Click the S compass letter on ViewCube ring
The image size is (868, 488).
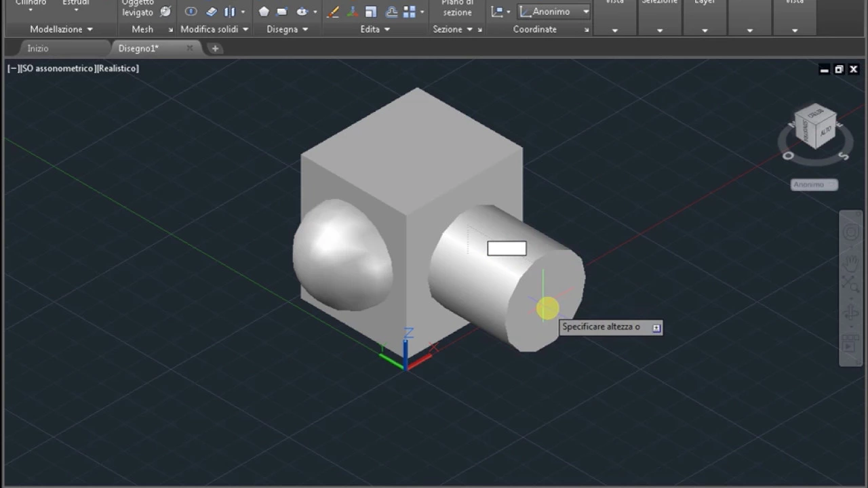[x=844, y=157]
